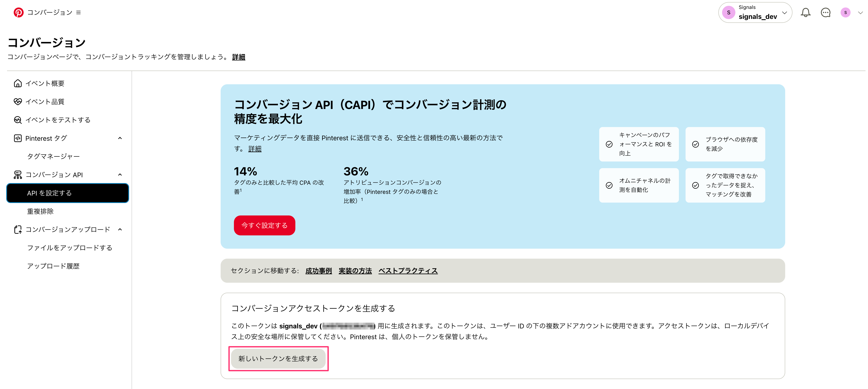The width and height of the screenshot is (868, 389).
Task: Click the 詳細 link in the CAPI banner
Action: pos(255,149)
